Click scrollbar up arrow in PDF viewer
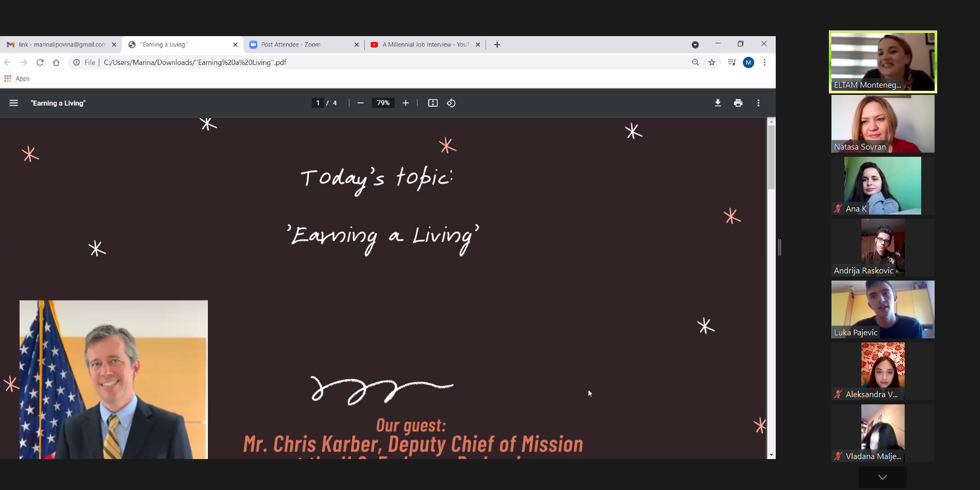Image resolution: width=980 pixels, height=490 pixels. (771, 122)
